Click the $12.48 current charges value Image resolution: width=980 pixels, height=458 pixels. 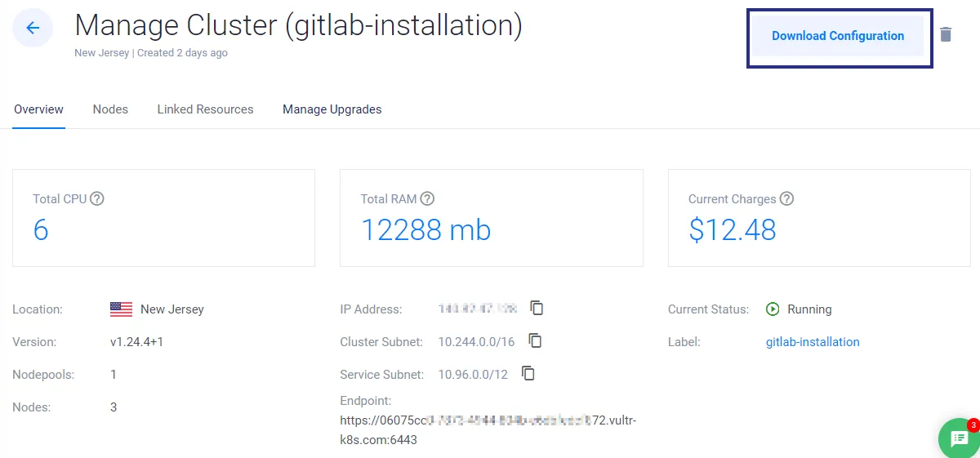[733, 230]
